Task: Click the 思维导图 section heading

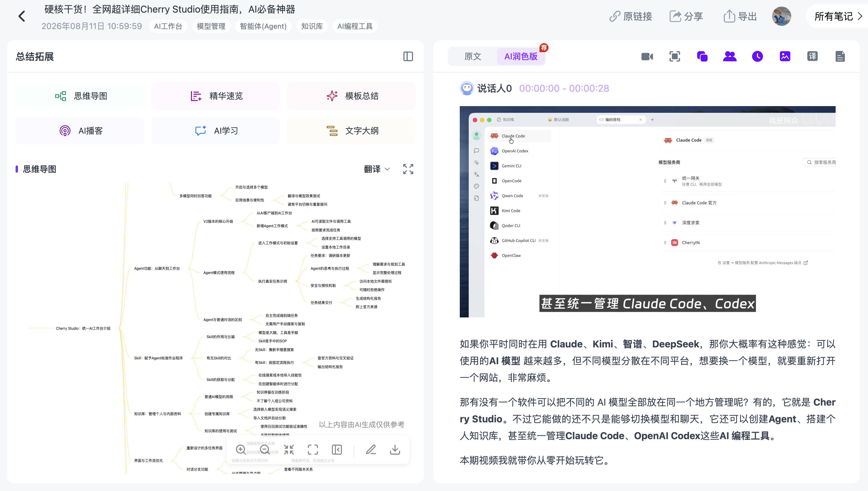Action: (40, 169)
